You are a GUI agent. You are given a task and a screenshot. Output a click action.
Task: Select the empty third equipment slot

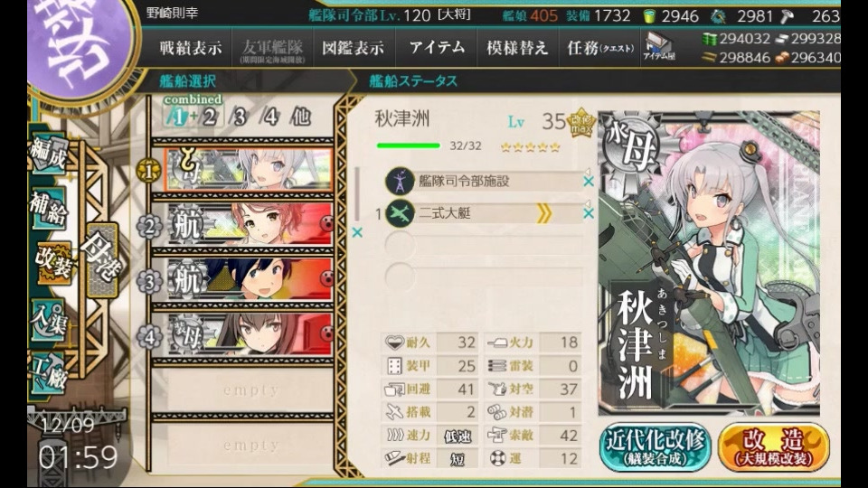pos(483,245)
